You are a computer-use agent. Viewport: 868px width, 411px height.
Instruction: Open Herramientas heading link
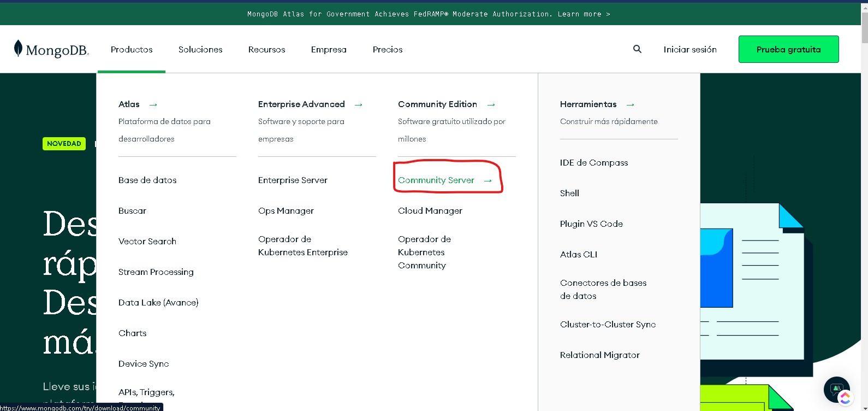click(588, 104)
